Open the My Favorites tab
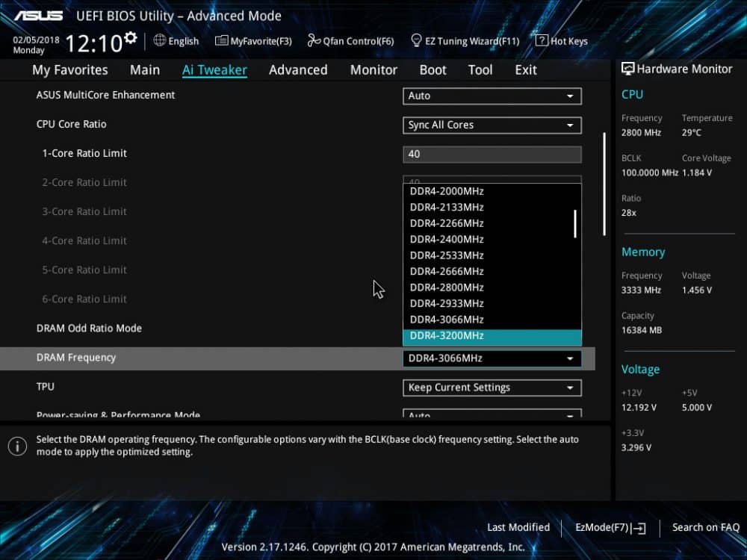The image size is (747, 560). pyautogui.click(x=70, y=70)
